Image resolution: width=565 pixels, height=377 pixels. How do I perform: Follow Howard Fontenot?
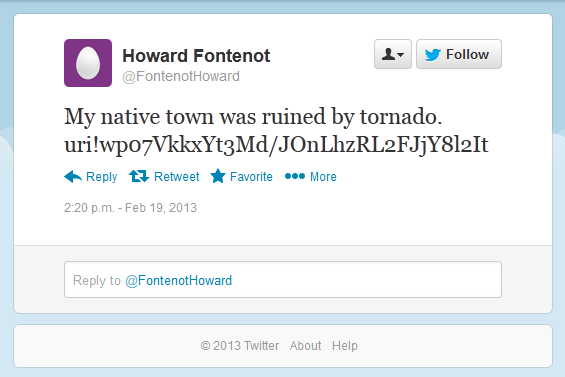(x=459, y=54)
